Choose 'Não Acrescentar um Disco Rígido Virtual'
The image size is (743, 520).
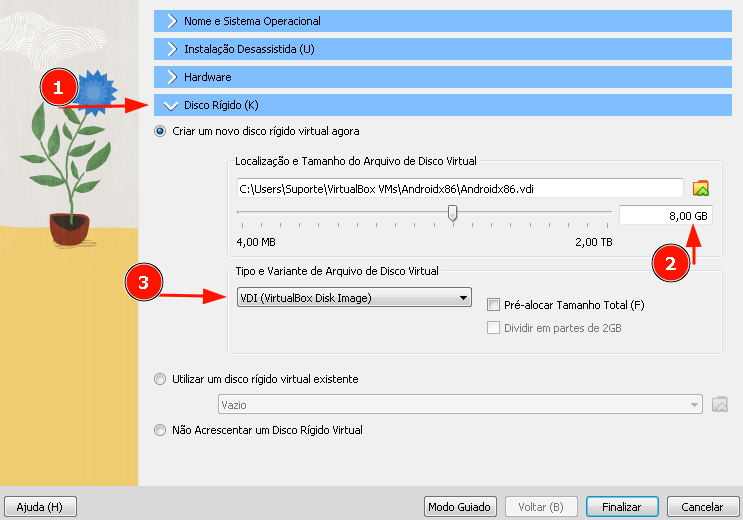[160, 430]
